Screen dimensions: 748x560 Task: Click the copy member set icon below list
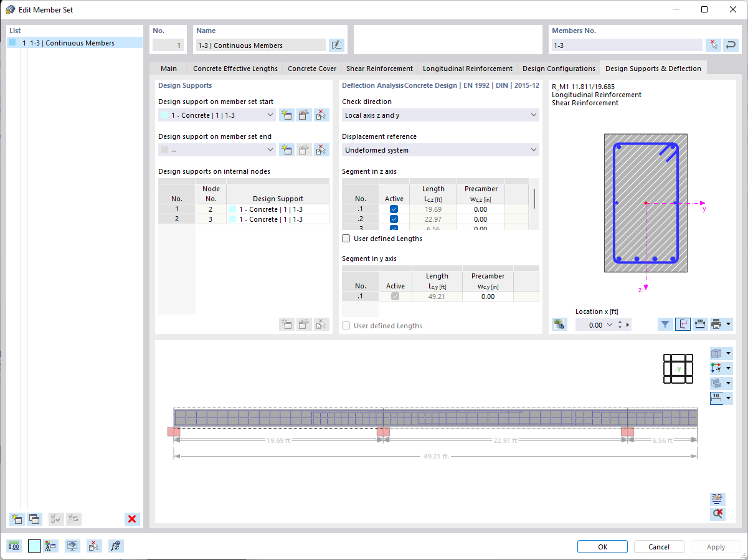[x=34, y=519]
